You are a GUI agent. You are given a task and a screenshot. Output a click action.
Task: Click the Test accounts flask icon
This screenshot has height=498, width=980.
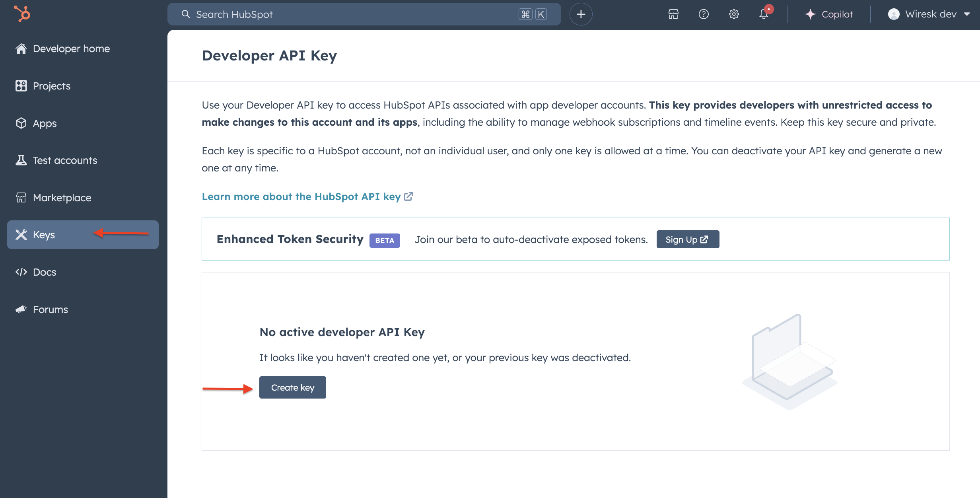point(21,160)
